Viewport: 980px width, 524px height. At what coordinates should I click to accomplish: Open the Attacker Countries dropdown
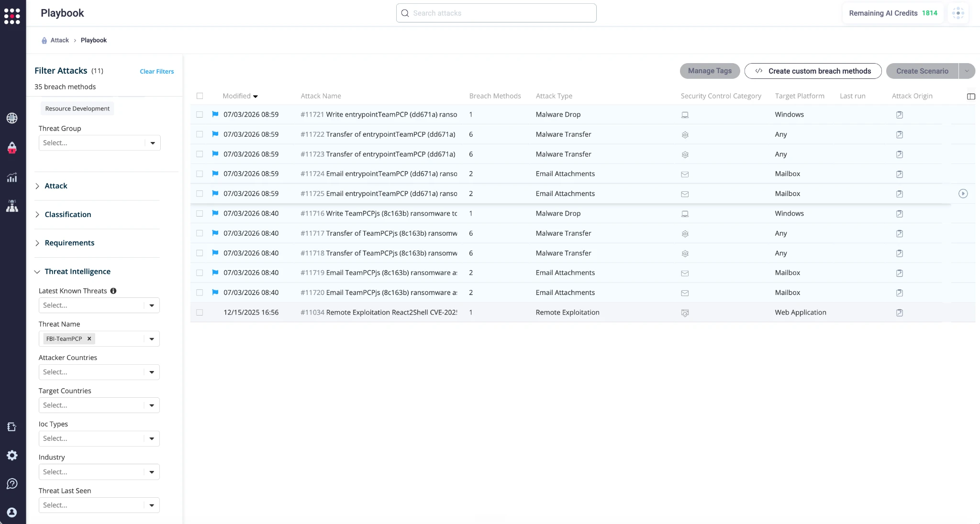pos(99,372)
